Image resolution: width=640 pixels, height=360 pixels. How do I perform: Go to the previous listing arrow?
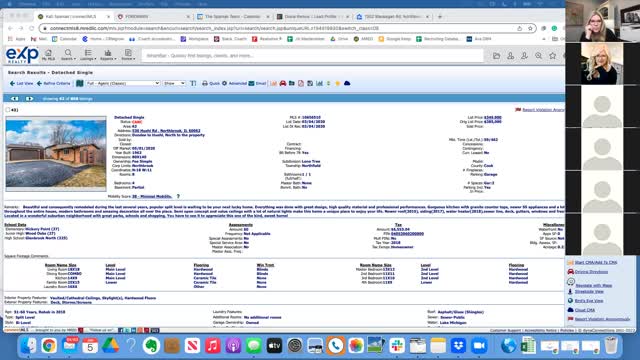point(15,99)
